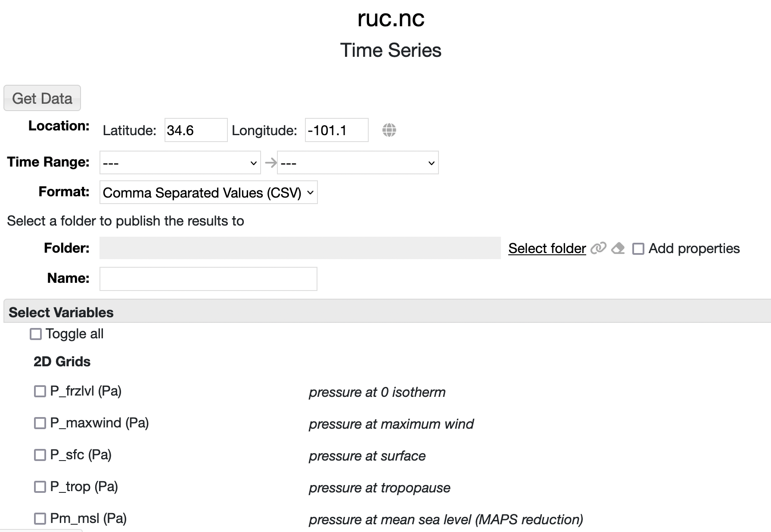Select the P_frzlvl (Pa) variable checkbox

[x=40, y=391]
